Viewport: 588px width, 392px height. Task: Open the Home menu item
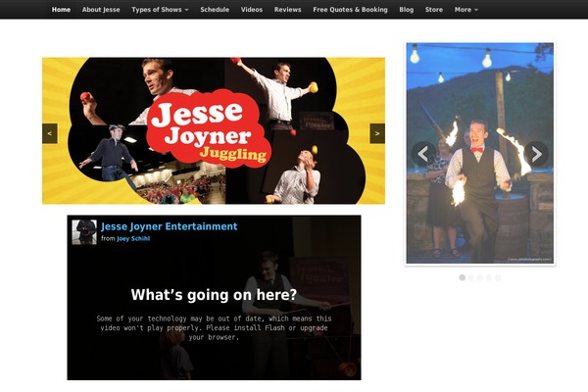tap(61, 10)
